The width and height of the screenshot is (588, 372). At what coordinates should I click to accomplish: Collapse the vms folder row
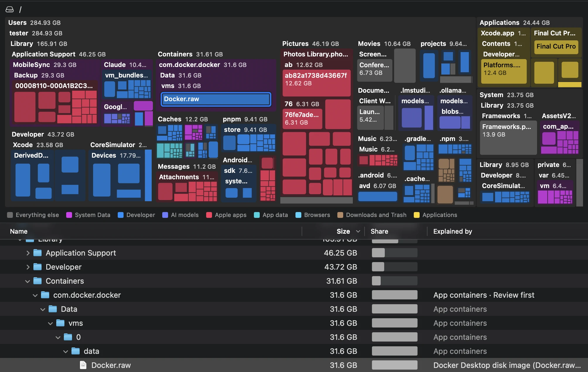[x=50, y=323]
